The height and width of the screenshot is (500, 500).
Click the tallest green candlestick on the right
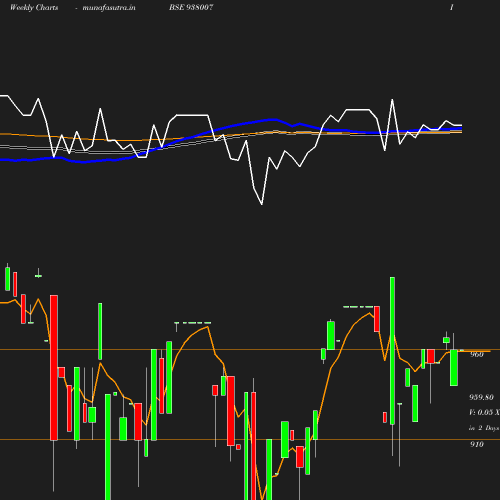pos(392,351)
